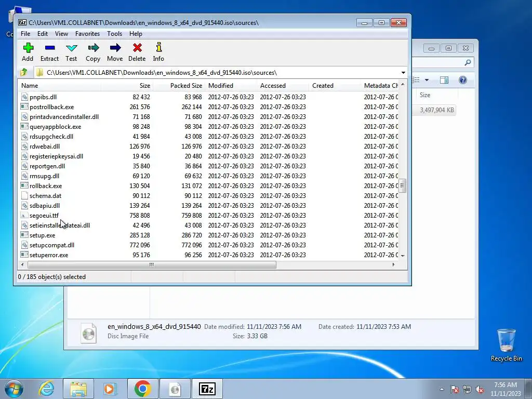532x399 pixels.
Task: Click Explorer Size column header
Action: click(x=436, y=95)
